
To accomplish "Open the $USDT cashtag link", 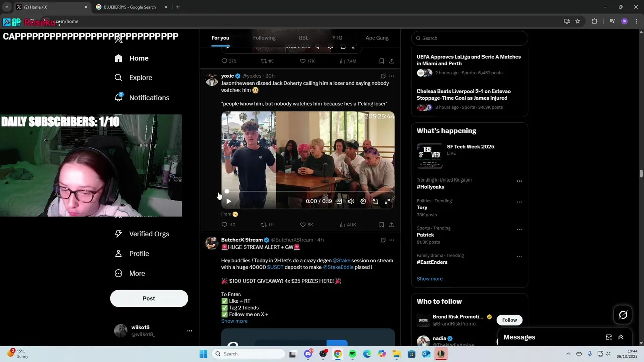I will (275, 267).
